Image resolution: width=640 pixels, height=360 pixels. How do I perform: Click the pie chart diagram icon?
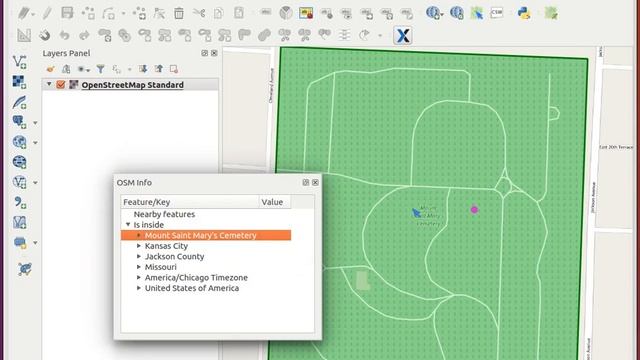point(286,13)
